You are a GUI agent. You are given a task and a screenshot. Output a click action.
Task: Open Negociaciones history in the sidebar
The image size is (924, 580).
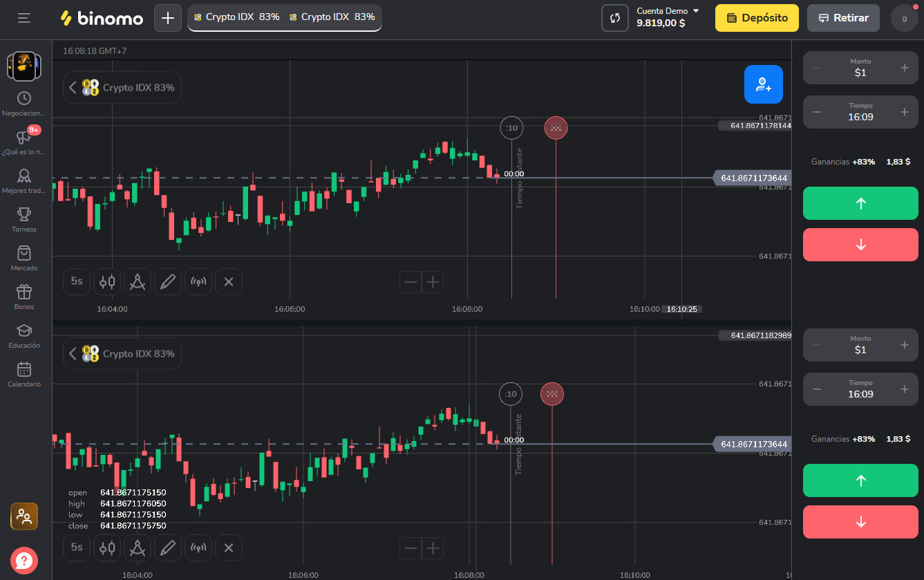click(x=24, y=104)
